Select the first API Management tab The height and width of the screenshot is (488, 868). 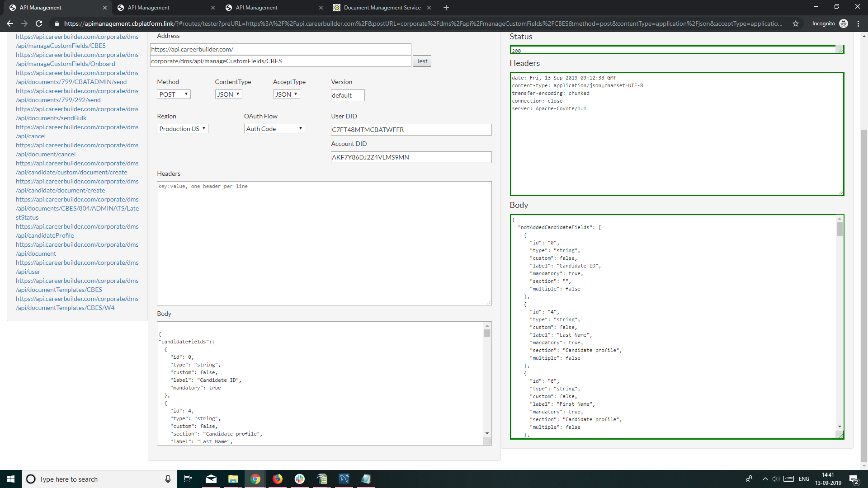pyautogui.click(x=57, y=8)
